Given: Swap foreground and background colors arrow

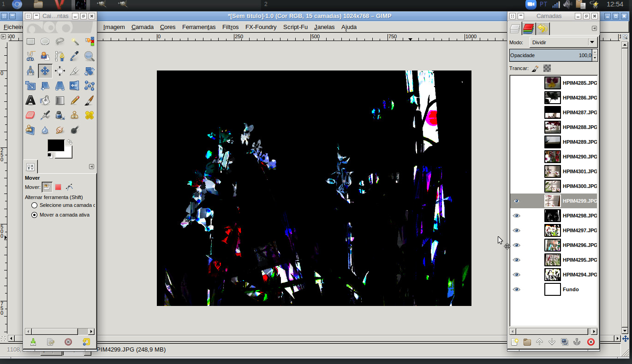Looking at the screenshot, I should click(x=69, y=142).
